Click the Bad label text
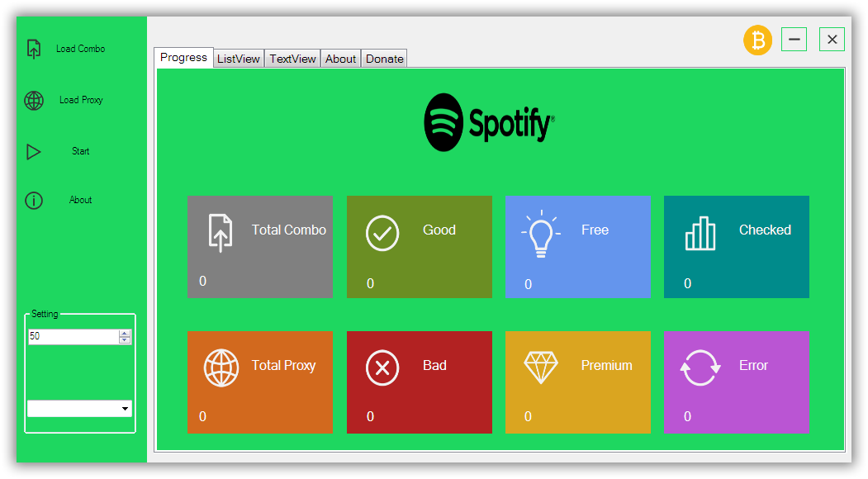 [x=434, y=366]
